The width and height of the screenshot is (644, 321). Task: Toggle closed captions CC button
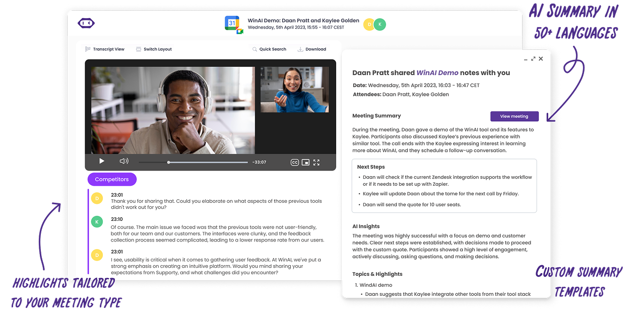pos(295,162)
